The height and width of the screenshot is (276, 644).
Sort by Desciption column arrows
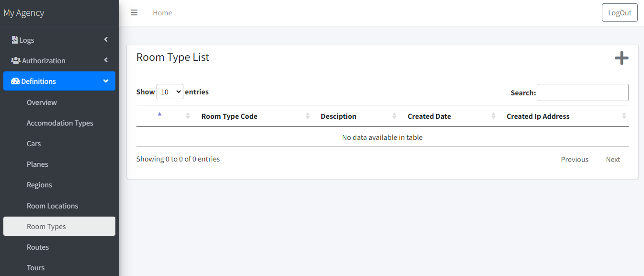(394, 116)
